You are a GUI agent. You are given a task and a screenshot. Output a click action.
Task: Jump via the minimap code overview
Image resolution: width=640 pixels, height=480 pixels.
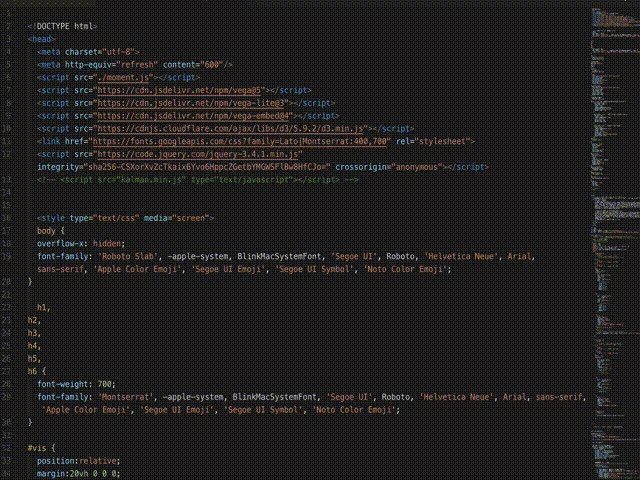616,244
